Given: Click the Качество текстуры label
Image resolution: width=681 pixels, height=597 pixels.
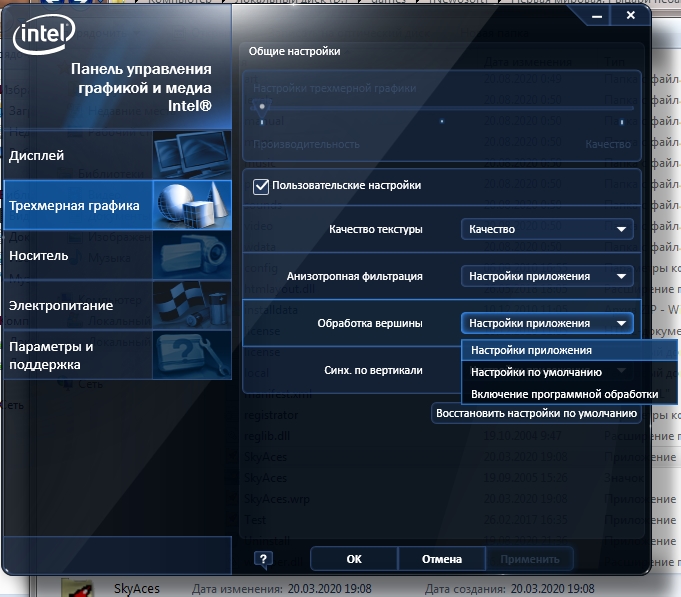Looking at the screenshot, I should coord(376,229).
